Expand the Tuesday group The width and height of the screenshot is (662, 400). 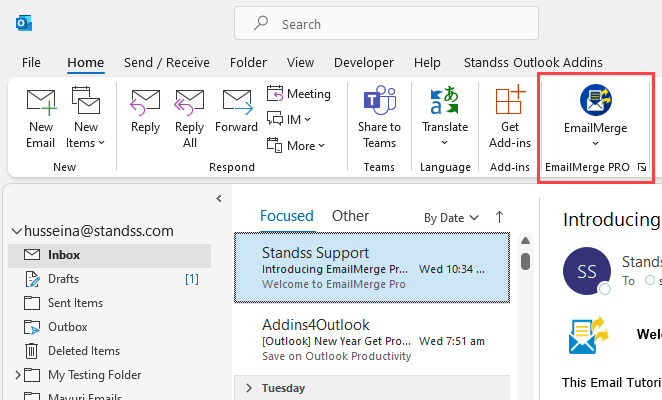click(x=249, y=388)
